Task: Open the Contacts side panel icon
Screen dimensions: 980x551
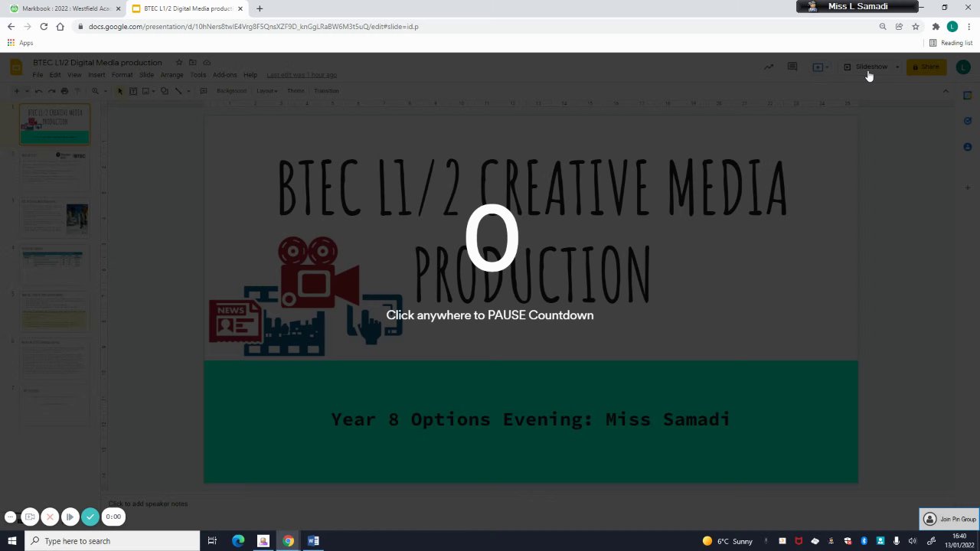Action: (x=968, y=146)
